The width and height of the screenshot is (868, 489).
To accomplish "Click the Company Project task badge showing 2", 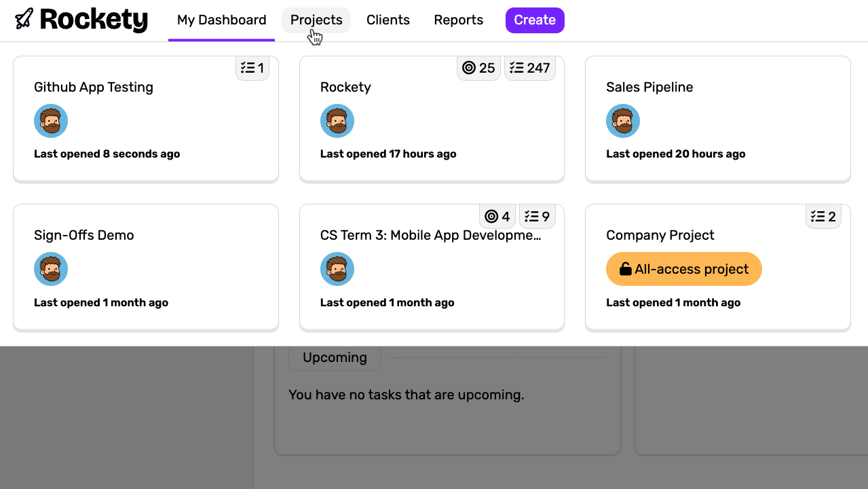I will pos(823,217).
